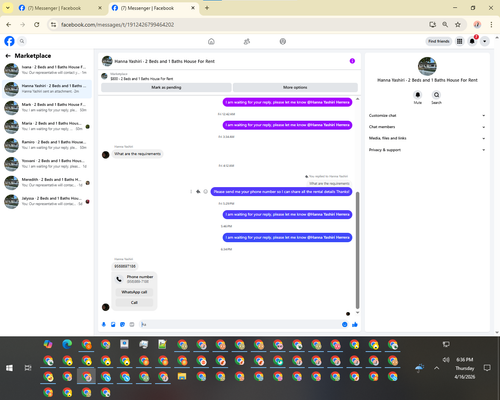This screenshot has height=400, width=500.
Task: Select the Hanna Yashiri conversation in list
Action: (47, 89)
